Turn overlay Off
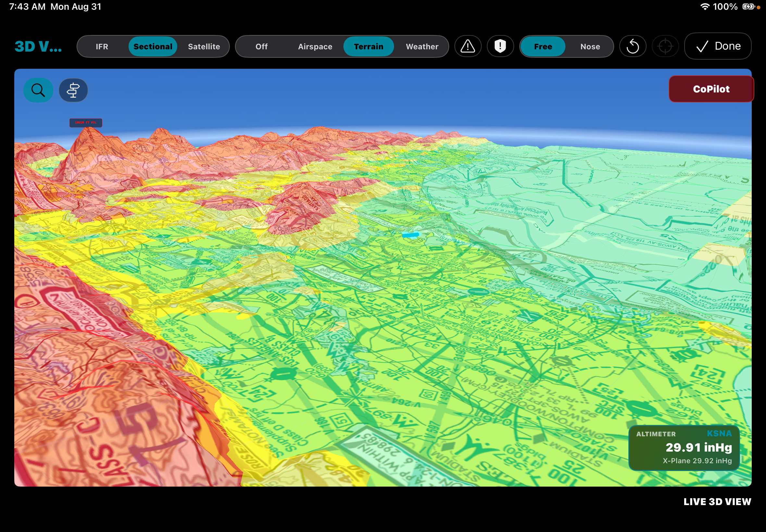766x532 pixels. [x=262, y=46]
